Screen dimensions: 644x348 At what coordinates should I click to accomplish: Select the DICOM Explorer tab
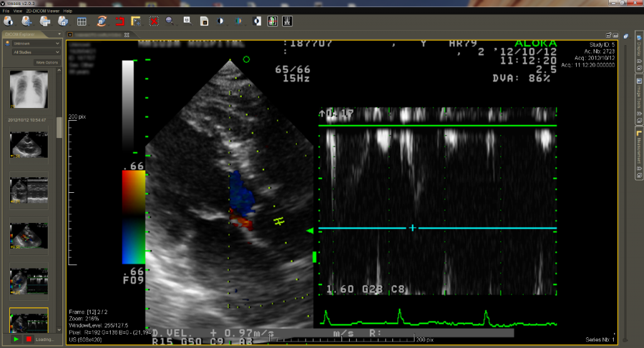click(21, 35)
